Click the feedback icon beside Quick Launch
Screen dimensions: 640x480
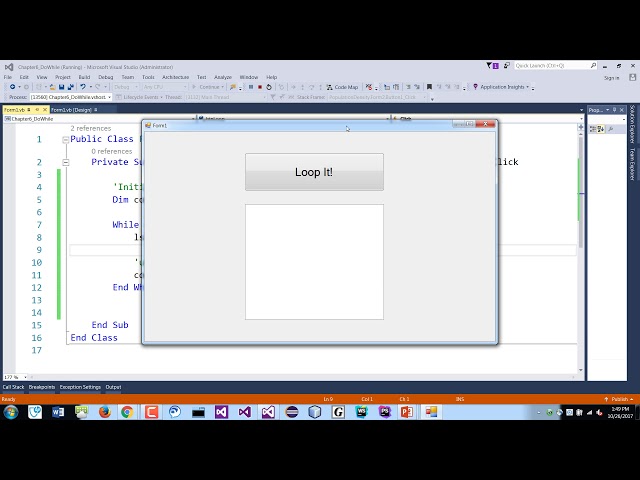507,65
